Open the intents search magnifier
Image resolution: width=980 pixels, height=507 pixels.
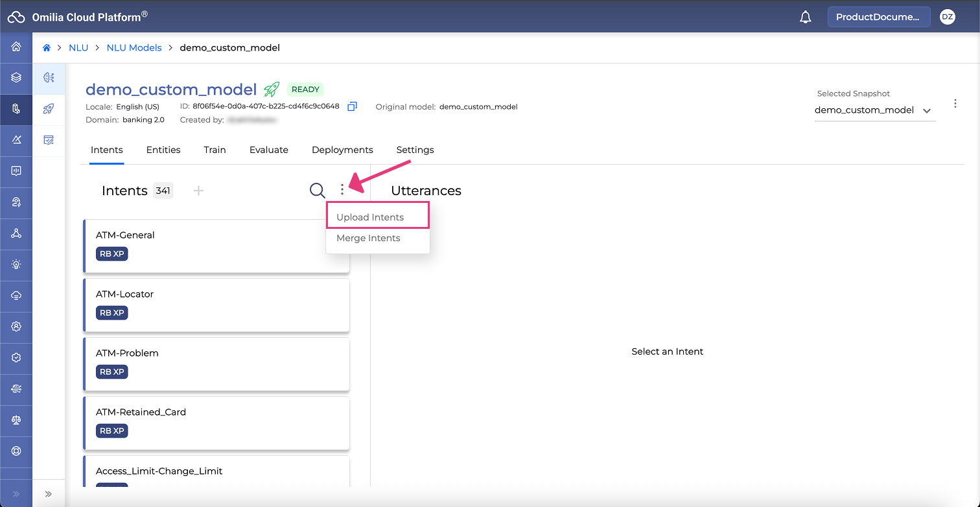[317, 191]
